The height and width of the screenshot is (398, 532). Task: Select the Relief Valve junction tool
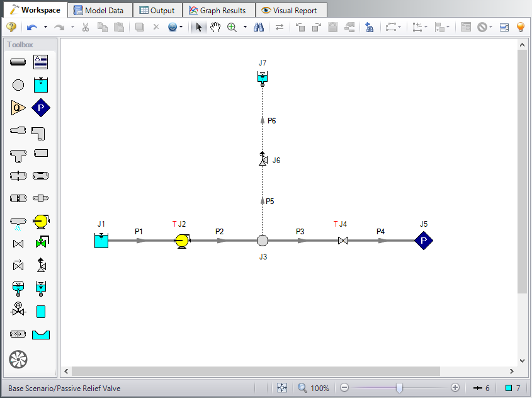click(x=40, y=265)
